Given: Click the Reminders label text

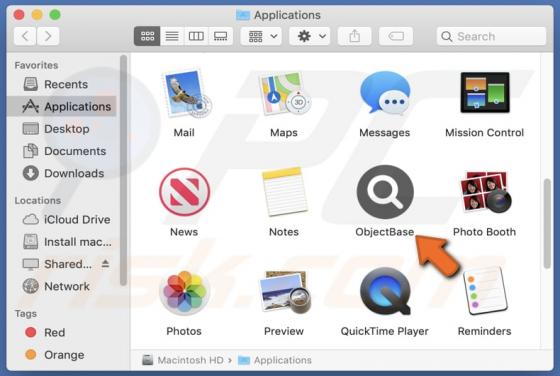Looking at the screenshot, I should (x=485, y=331).
